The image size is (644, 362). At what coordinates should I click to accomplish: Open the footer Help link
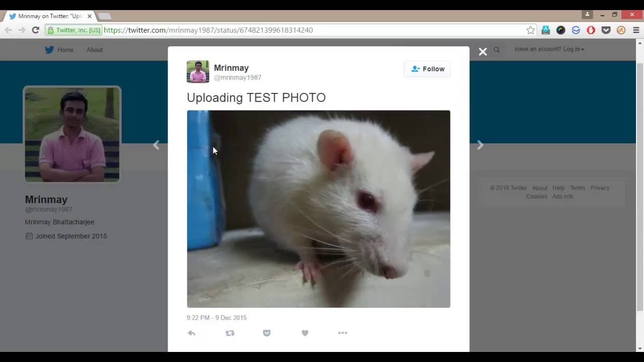558,188
